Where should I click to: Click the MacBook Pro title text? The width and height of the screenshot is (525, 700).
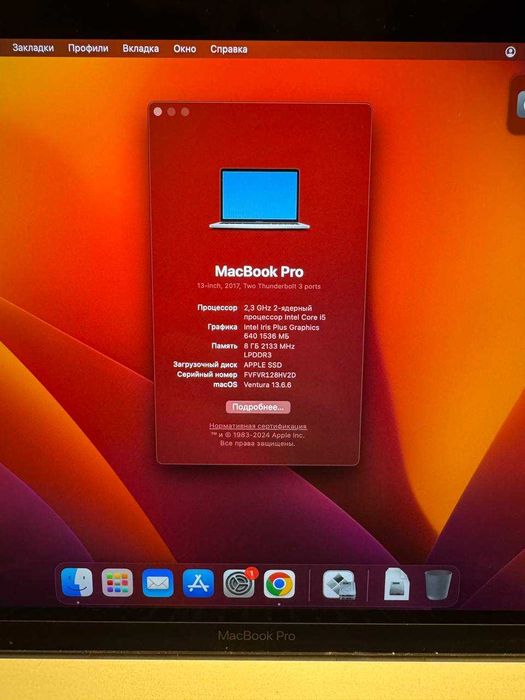259,271
